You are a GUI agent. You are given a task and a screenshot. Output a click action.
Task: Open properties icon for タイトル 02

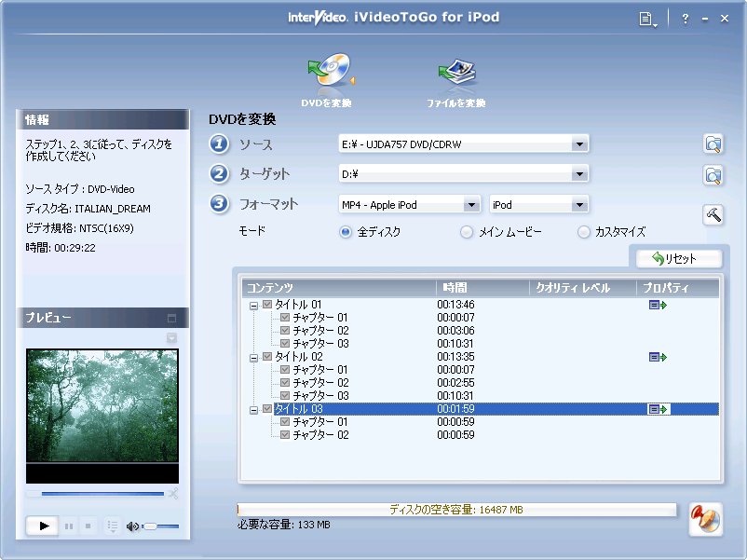tap(658, 357)
